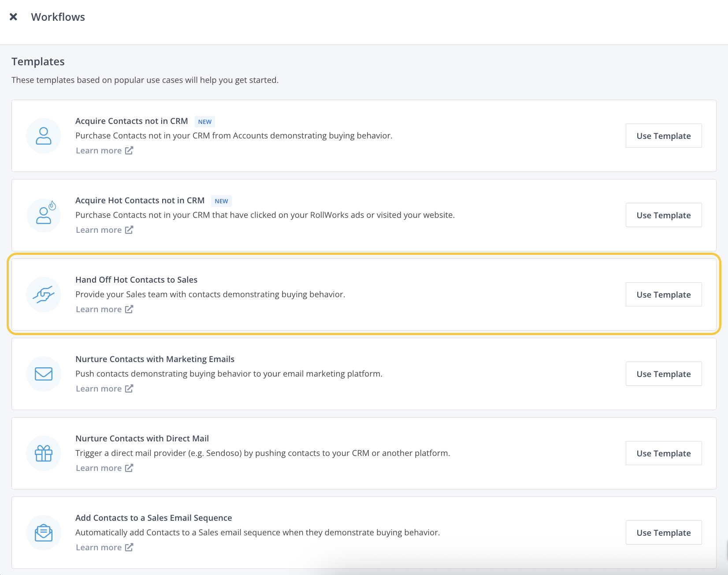This screenshot has height=575, width=728.
Task: Open Learn more under Nurture Contacts with Direct Mail
Action: [x=99, y=468]
